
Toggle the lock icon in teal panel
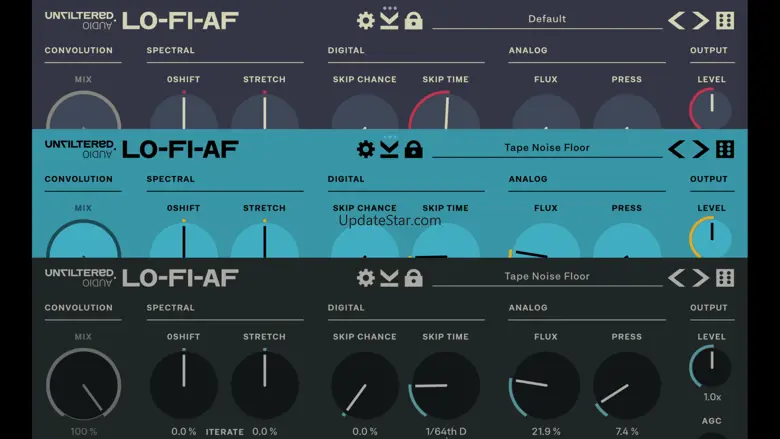pyautogui.click(x=413, y=149)
